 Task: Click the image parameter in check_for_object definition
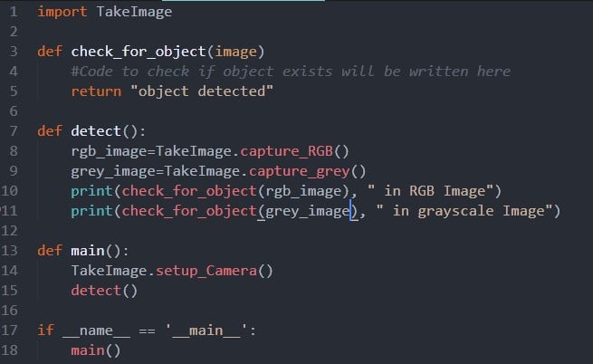[236, 52]
